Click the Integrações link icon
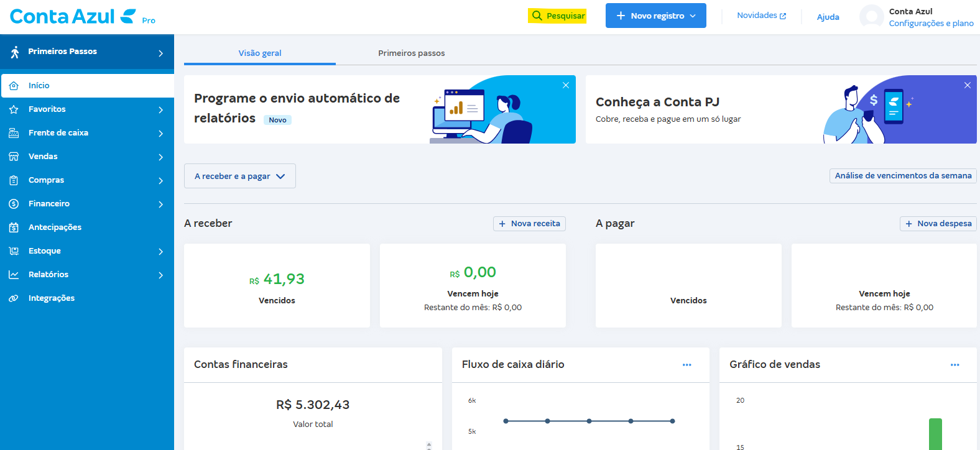 [14, 298]
